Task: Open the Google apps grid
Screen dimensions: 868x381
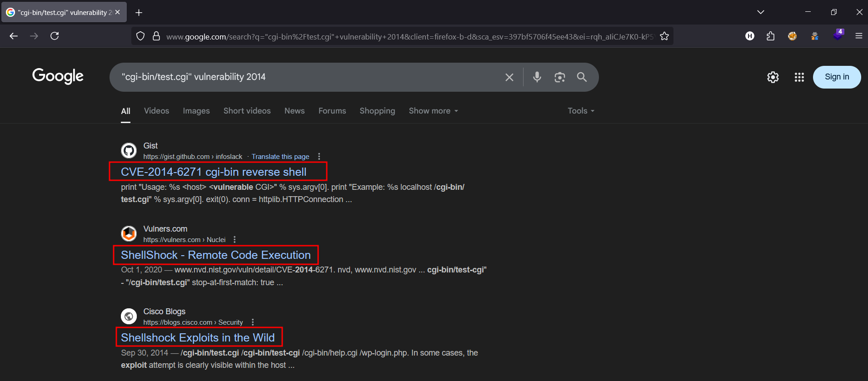Action: (799, 77)
